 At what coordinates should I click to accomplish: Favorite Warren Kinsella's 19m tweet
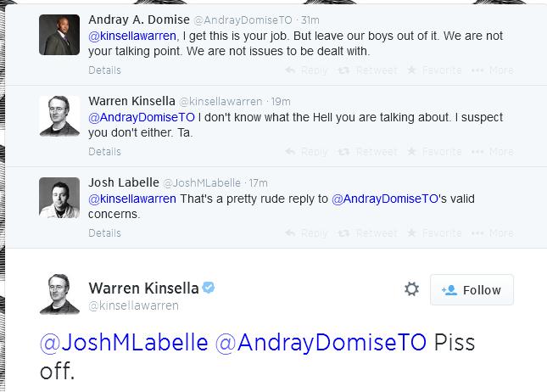click(437, 152)
